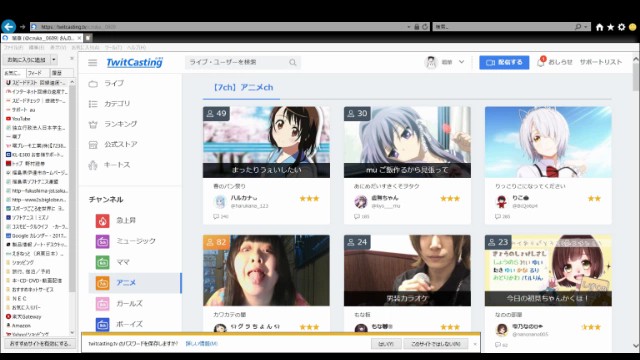This screenshot has width=640, height=360.
Task: Open おしらせ notifications link
Action: (x=560, y=62)
